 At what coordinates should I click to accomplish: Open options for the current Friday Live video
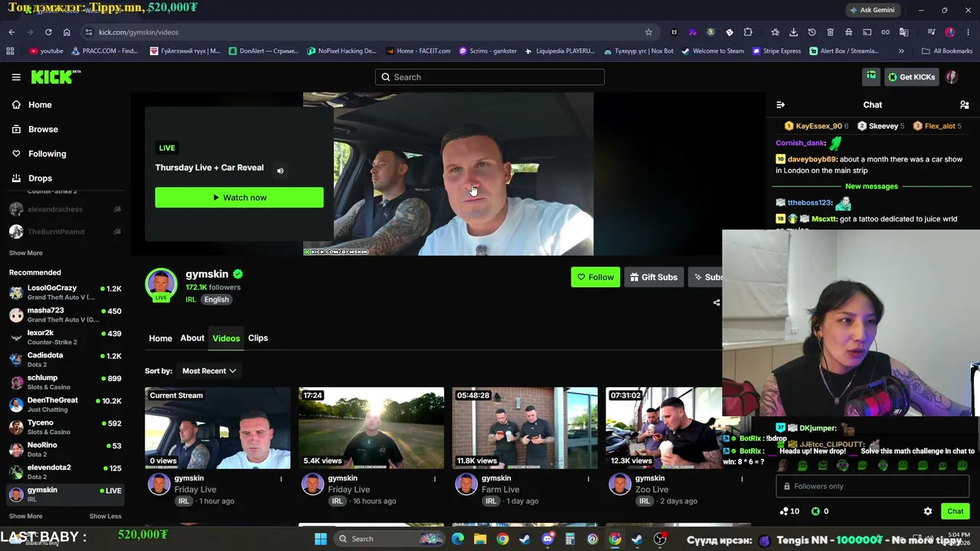click(x=281, y=479)
